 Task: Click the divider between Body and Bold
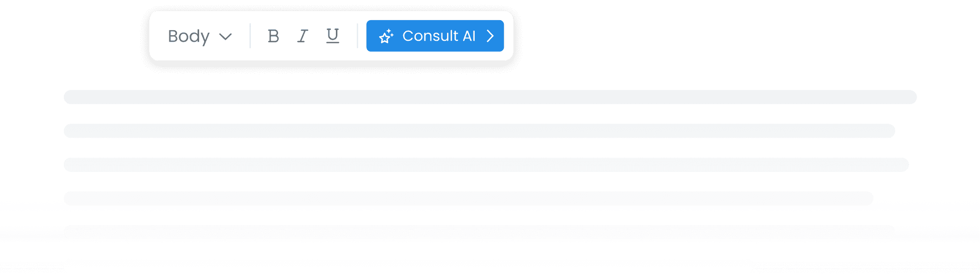coord(250,36)
